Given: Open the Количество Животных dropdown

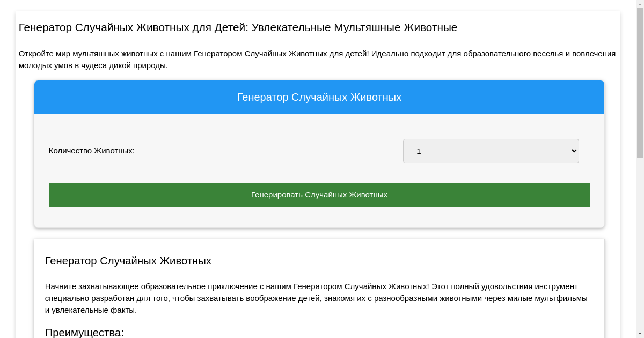Looking at the screenshot, I should coord(491,151).
